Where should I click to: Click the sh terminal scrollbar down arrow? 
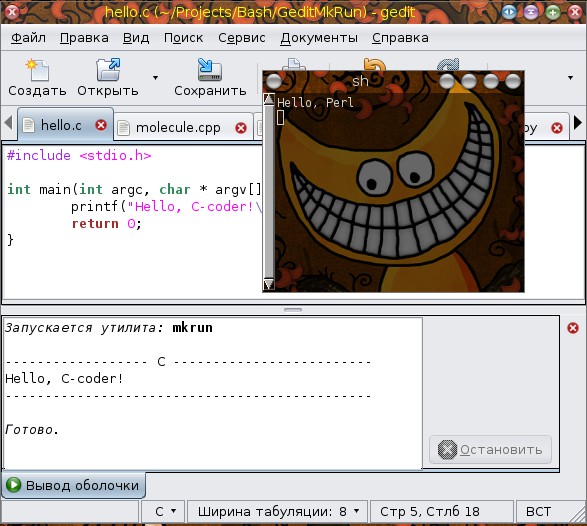[269, 284]
